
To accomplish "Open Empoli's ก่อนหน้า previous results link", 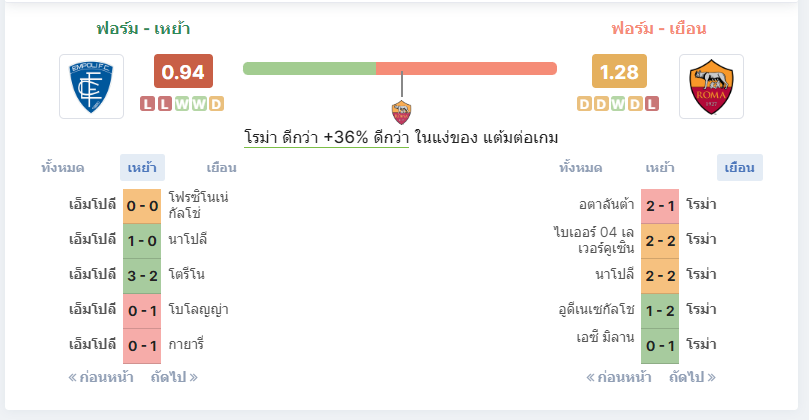I will tap(101, 377).
